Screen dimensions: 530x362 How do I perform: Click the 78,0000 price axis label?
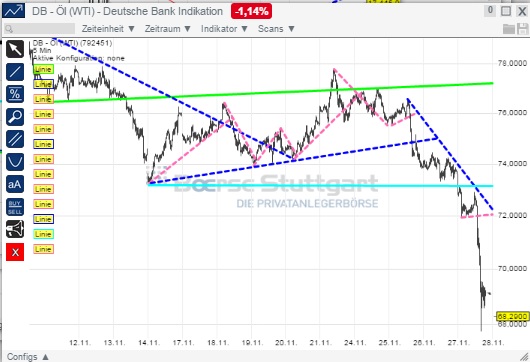pyautogui.click(x=512, y=63)
